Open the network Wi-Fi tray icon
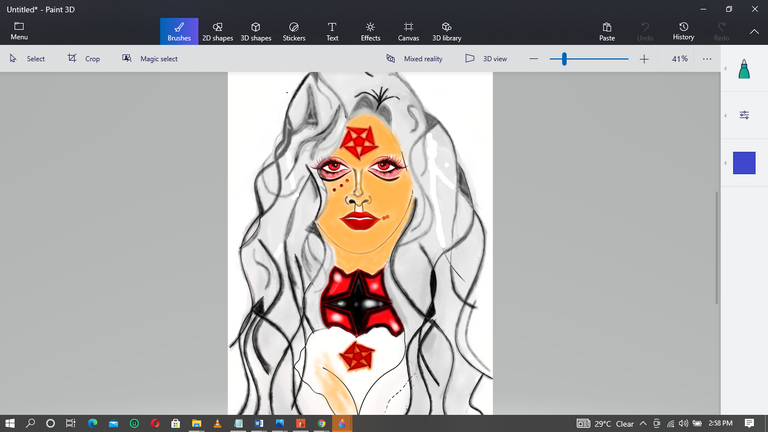Viewport: 768px width, 432px height. 670,423
